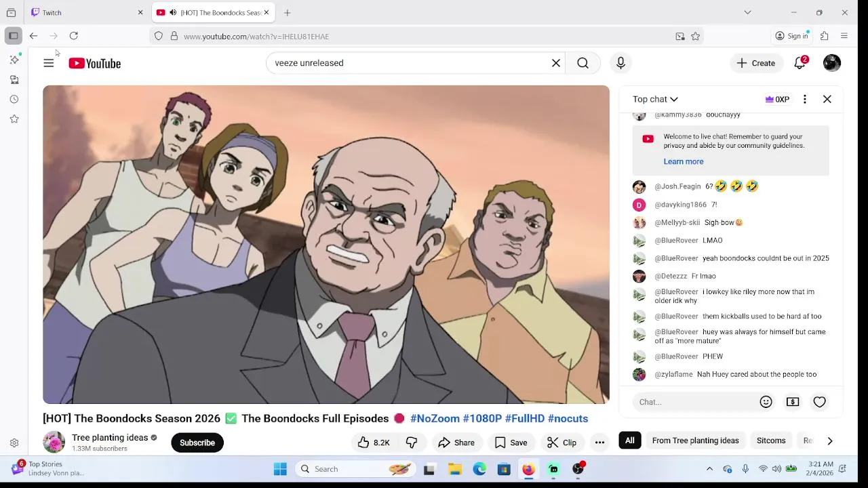Bookmark this page with star
Image resolution: width=868 pixels, height=488 pixels.
click(x=696, y=37)
